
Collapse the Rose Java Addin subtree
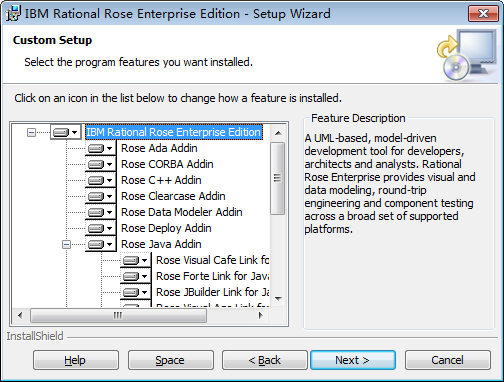click(x=66, y=245)
